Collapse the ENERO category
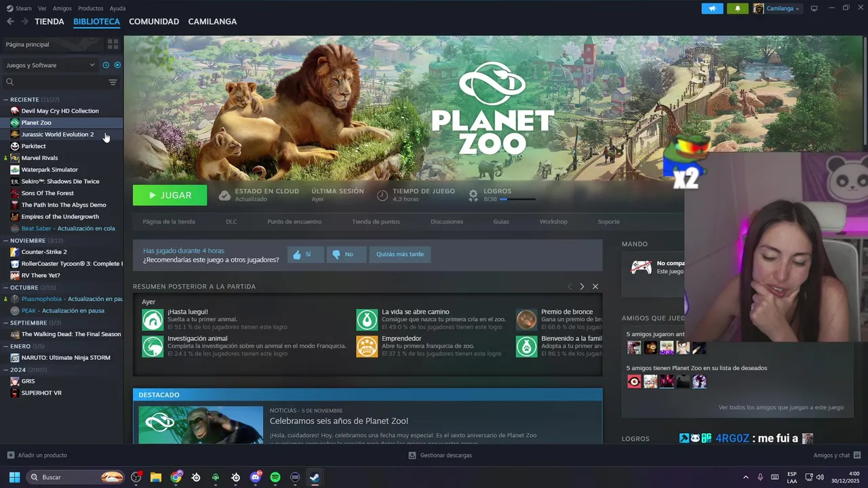Viewport: 868px width, 488px height. click(x=5, y=346)
